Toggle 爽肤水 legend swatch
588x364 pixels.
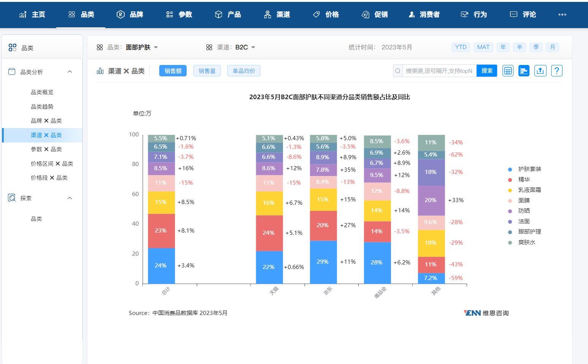click(510, 242)
